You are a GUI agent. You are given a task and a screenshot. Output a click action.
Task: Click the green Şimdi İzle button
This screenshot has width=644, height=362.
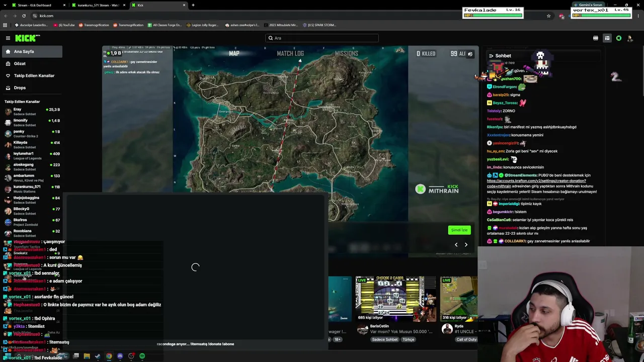(x=459, y=230)
